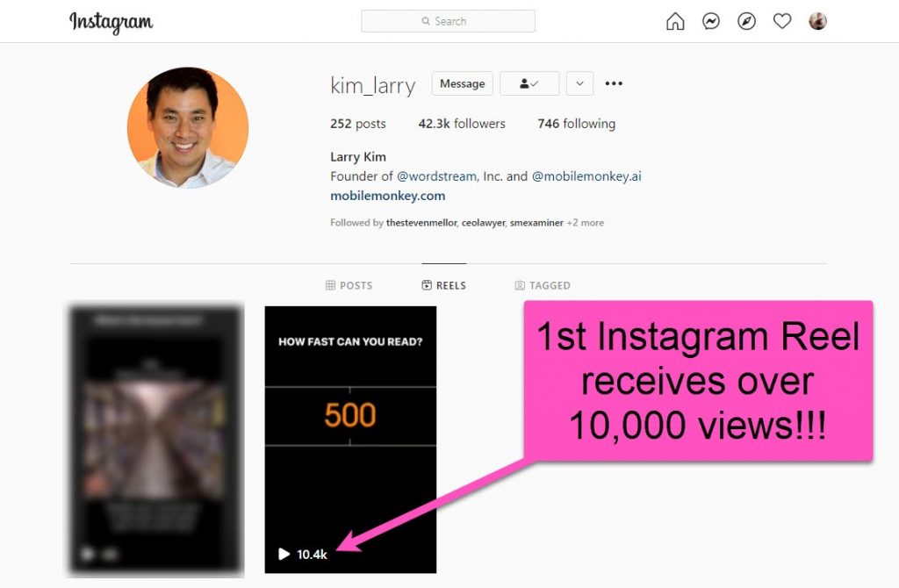This screenshot has width=899, height=588.
Task: Open the three-dots options menu
Action: coord(614,84)
